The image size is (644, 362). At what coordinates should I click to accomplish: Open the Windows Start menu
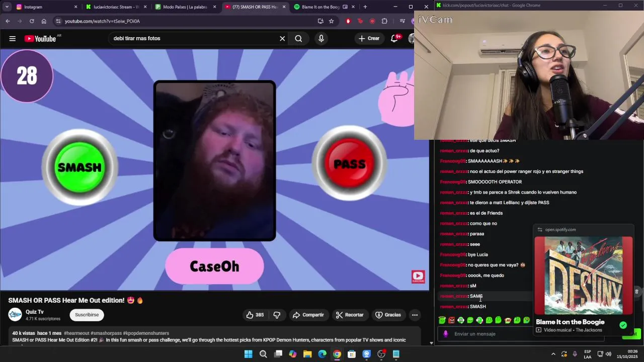coord(248,354)
